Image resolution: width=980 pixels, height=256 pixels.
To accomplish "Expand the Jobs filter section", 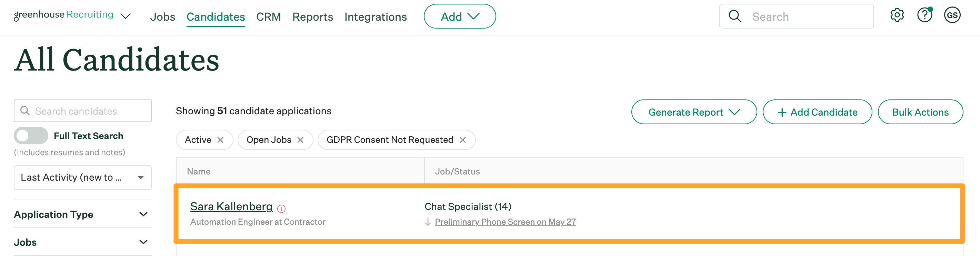I will 82,242.
